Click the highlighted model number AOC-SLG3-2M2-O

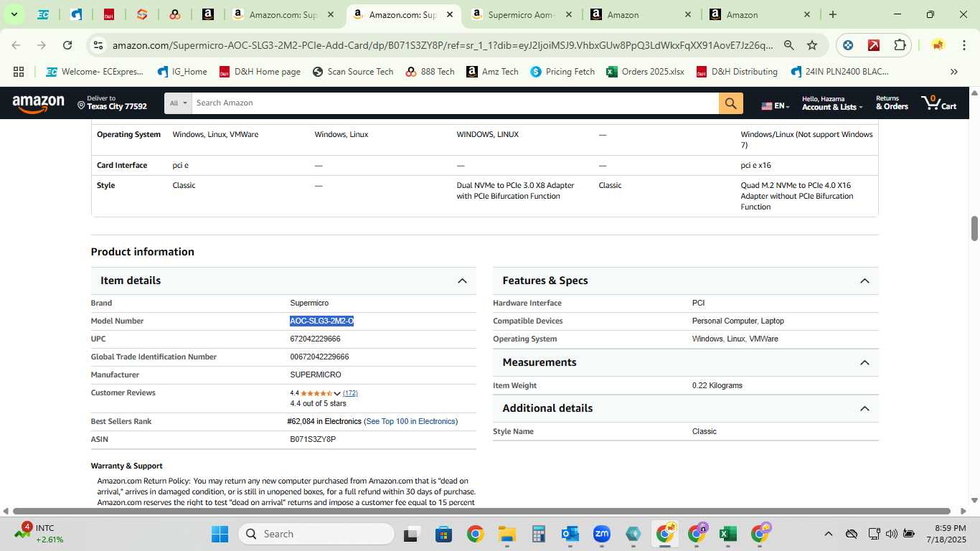[x=321, y=321]
